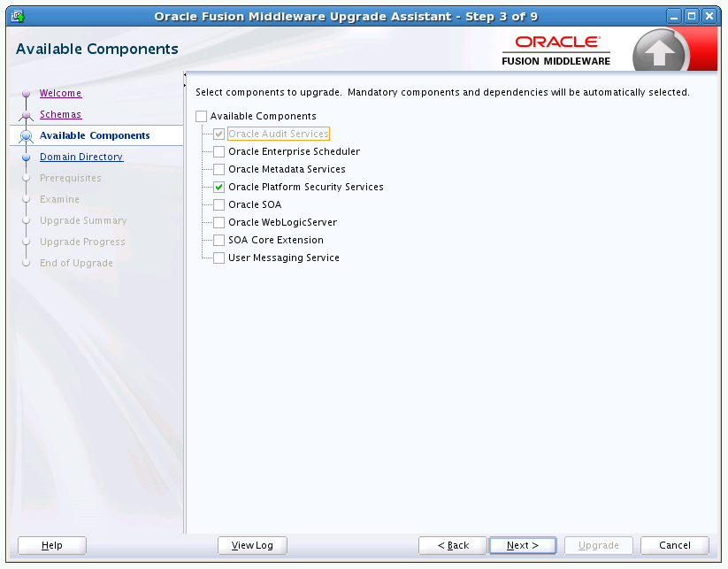
Task: Select the Oracle Platform Security Services label
Action: (306, 188)
